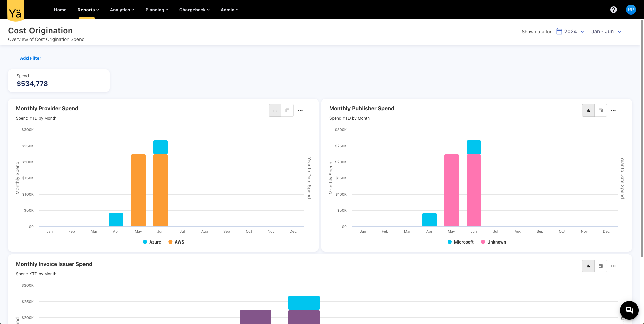Open the chat support bubble
644x324 pixels.
[x=629, y=310]
